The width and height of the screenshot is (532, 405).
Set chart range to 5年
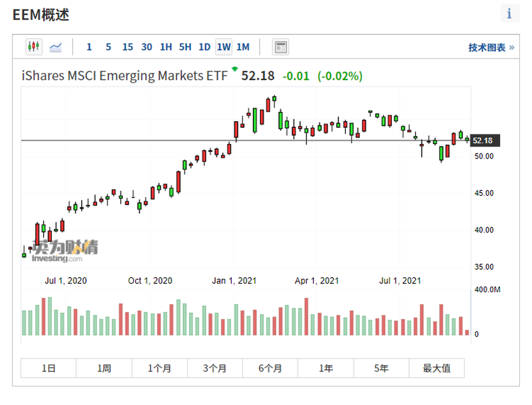pos(381,368)
